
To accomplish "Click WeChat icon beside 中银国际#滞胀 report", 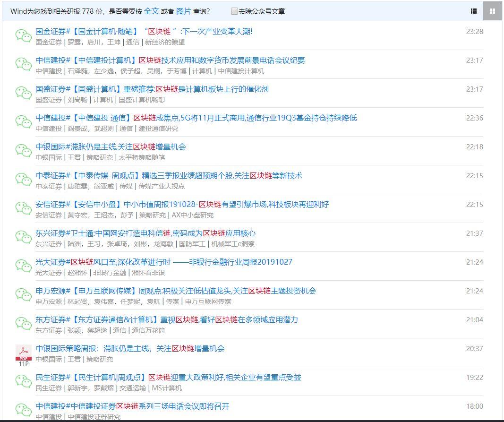I will [x=24, y=151].
